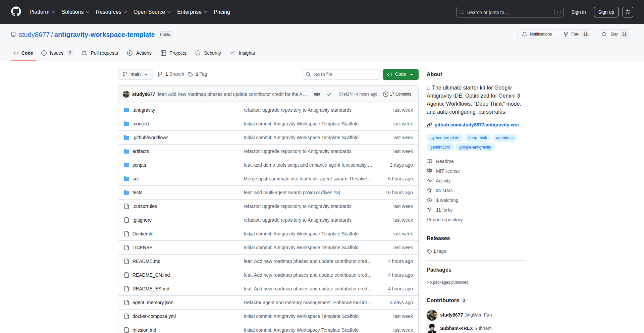
Task: Open the 1 Tag link
Action: point(198,74)
